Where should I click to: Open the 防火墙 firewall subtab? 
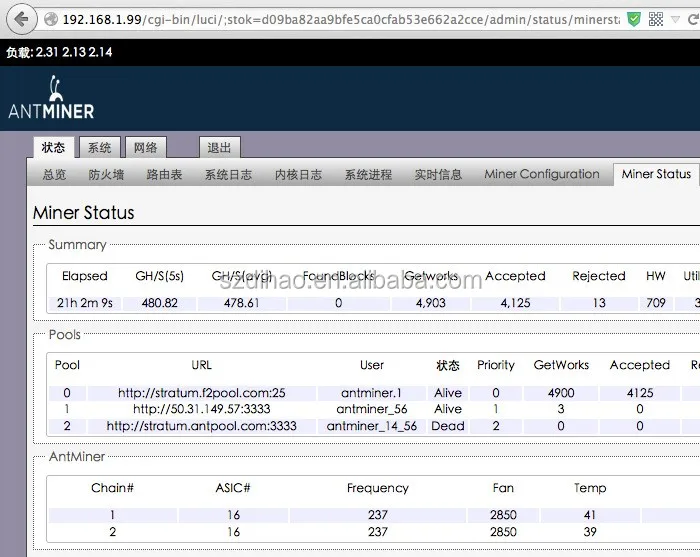(x=106, y=175)
